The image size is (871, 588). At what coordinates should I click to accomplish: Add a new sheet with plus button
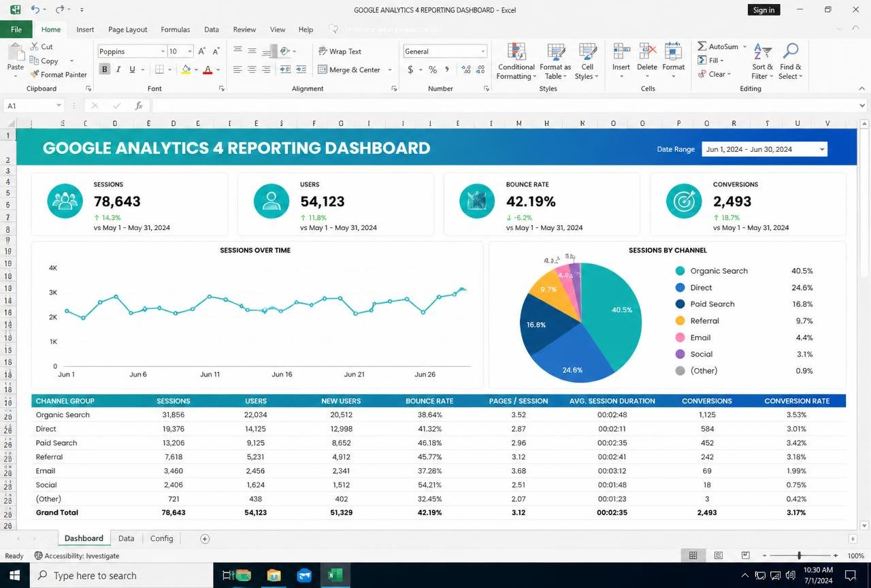[205, 538]
